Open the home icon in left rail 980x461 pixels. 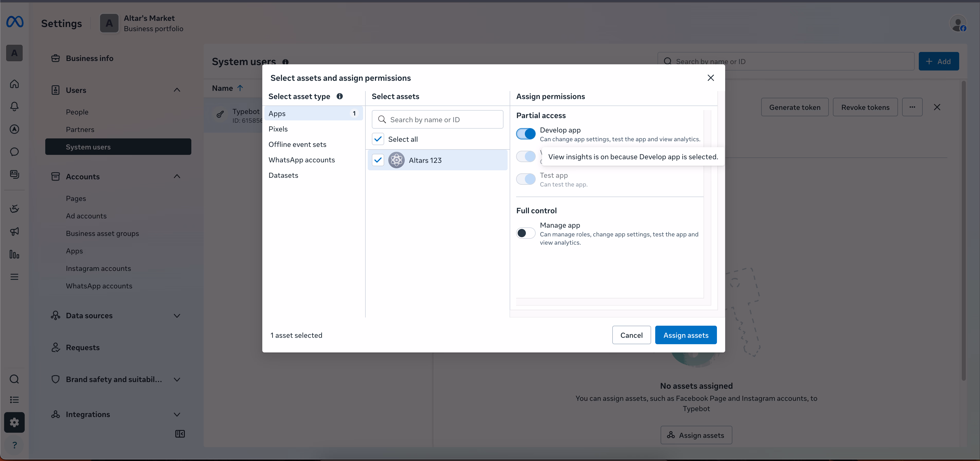[x=14, y=84]
